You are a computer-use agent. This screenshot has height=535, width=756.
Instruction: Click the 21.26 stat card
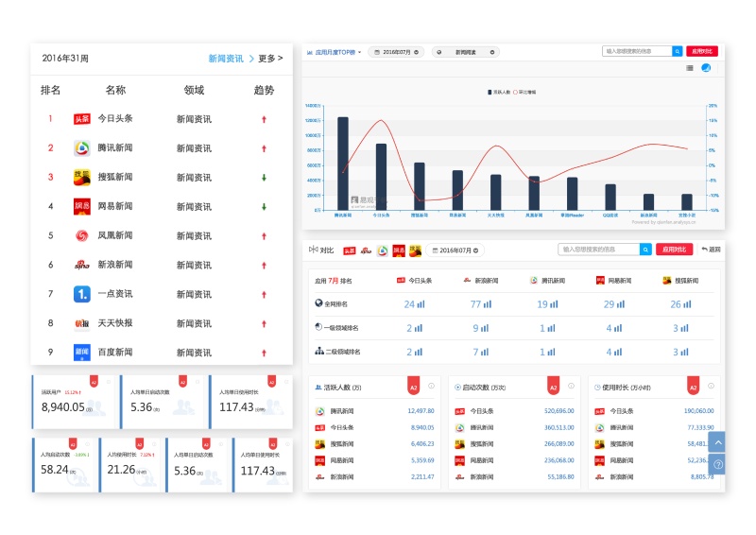pos(130,465)
